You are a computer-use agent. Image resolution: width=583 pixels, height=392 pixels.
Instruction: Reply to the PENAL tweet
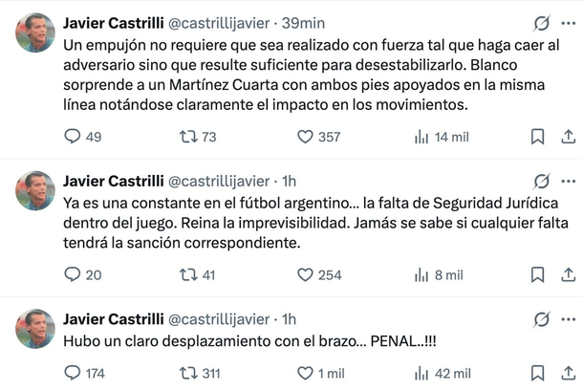point(73,373)
